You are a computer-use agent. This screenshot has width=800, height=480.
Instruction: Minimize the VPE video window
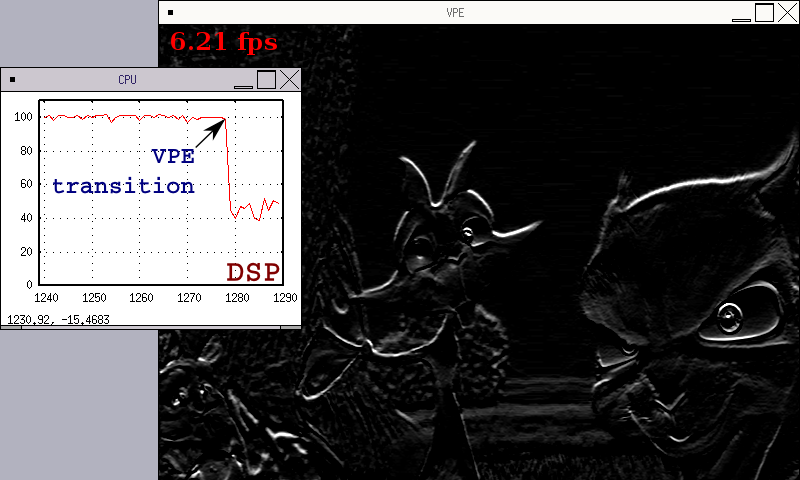click(741, 13)
